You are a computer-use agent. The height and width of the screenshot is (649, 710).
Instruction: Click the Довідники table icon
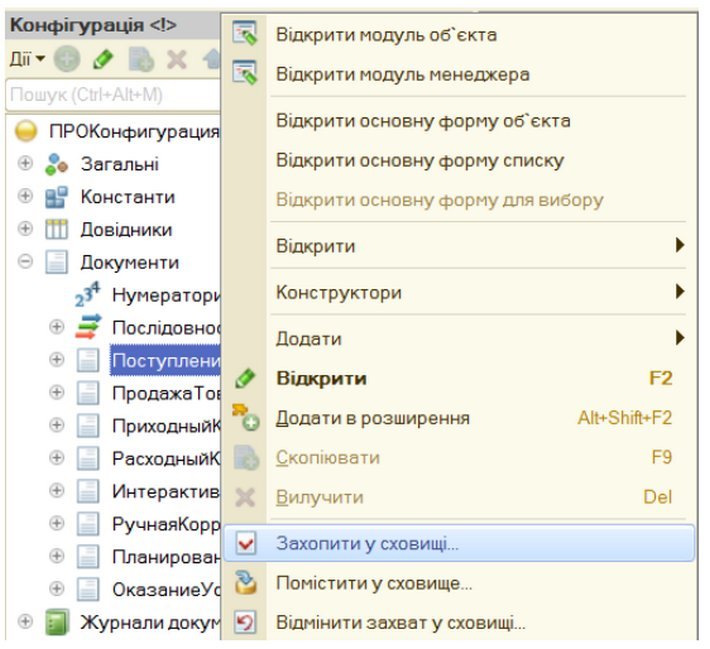57,230
